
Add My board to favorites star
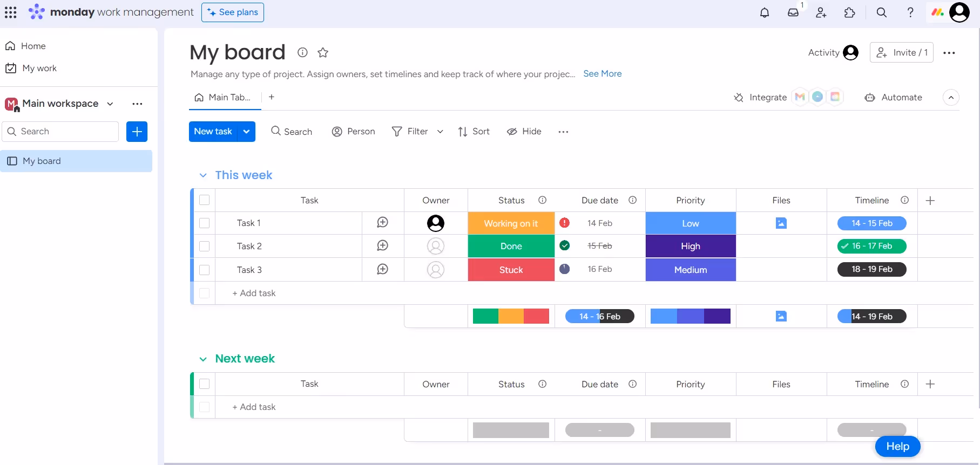323,52
